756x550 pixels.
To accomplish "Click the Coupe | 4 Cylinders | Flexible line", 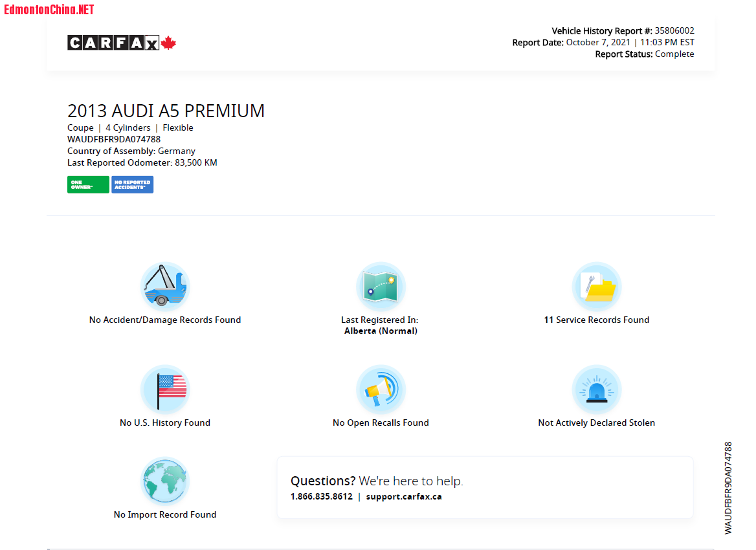I will click(x=130, y=127).
